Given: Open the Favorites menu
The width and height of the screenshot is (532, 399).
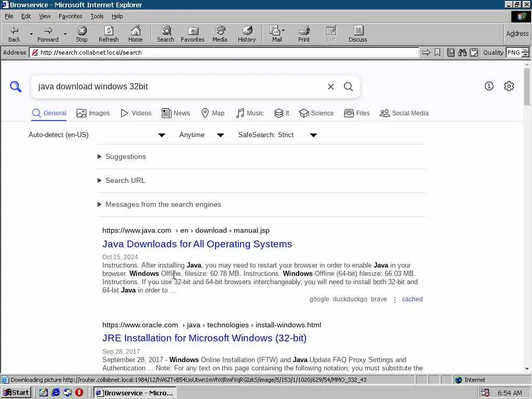Looking at the screenshot, I should [x=70, y=16].
